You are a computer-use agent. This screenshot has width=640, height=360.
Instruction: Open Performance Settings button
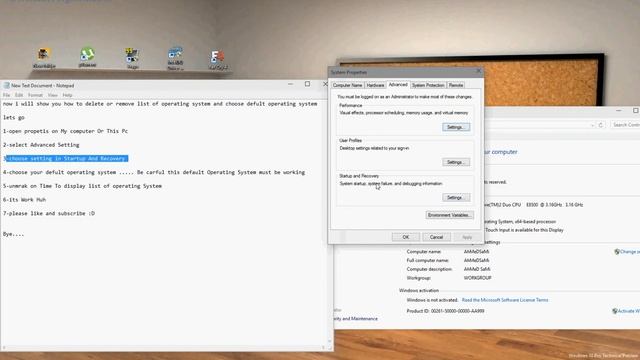tap(456, 127)
